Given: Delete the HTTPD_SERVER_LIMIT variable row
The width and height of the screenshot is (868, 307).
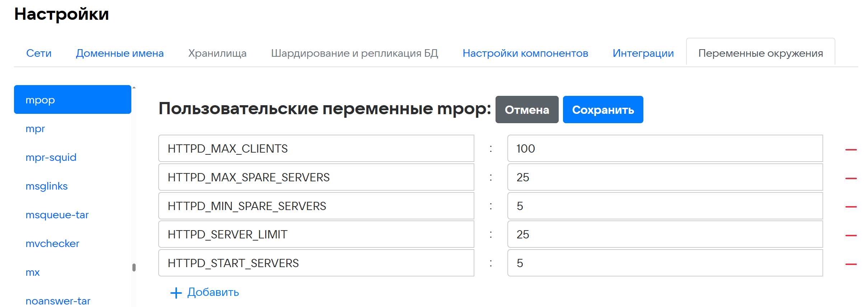Looking at the screenshot, I should click(851, 235).
